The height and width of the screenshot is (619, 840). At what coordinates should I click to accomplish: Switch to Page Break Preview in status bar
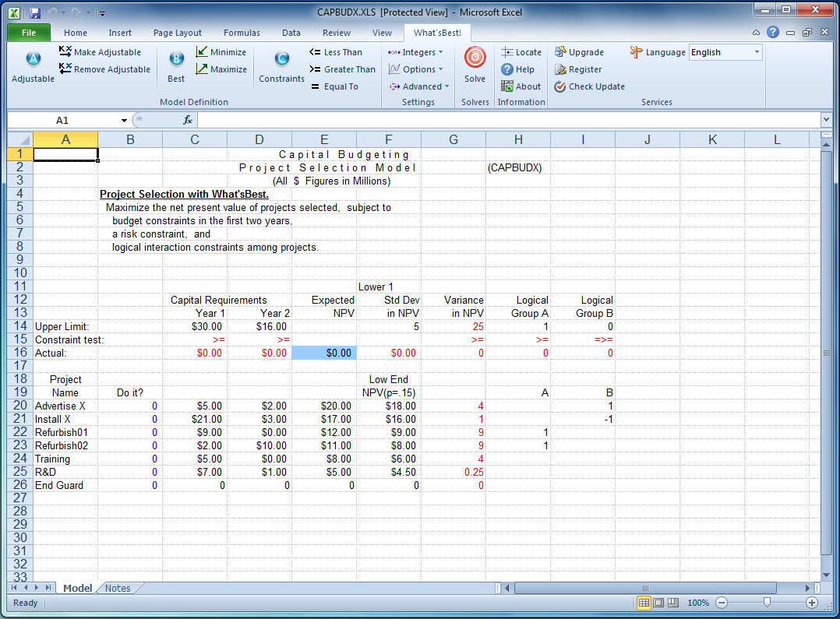click(x=673, y=603)
